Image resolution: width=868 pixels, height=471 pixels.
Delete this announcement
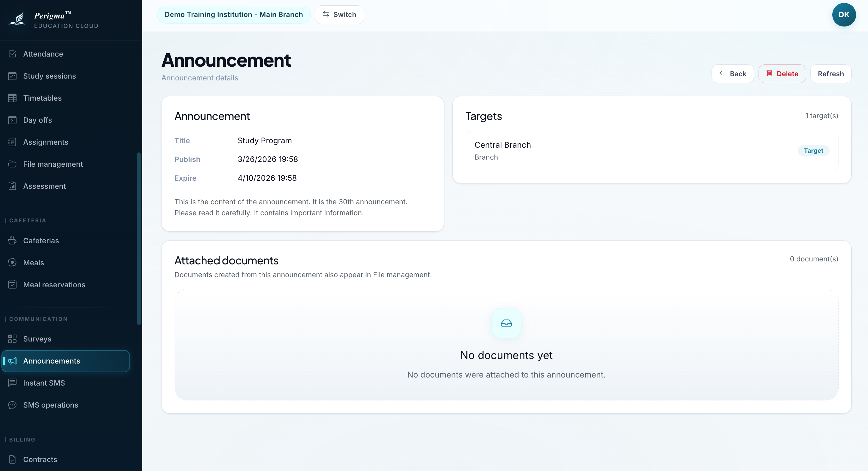782,74
